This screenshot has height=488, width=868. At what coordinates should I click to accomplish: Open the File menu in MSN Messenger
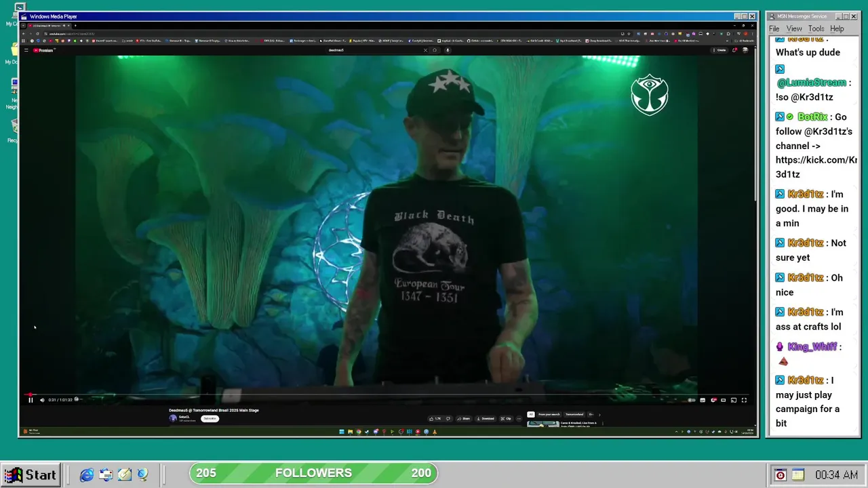pos(774,28)
